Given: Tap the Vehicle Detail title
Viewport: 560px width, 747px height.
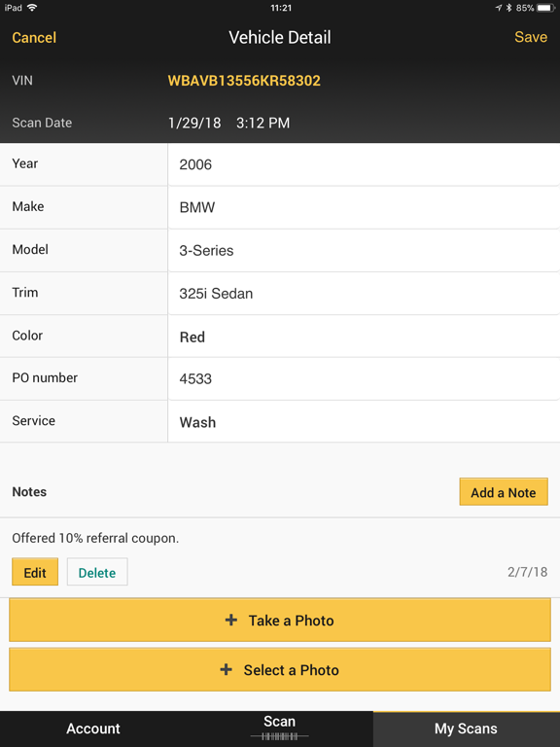Looking at the screenshot, I should pyautogui.click(x=280, y=38).
